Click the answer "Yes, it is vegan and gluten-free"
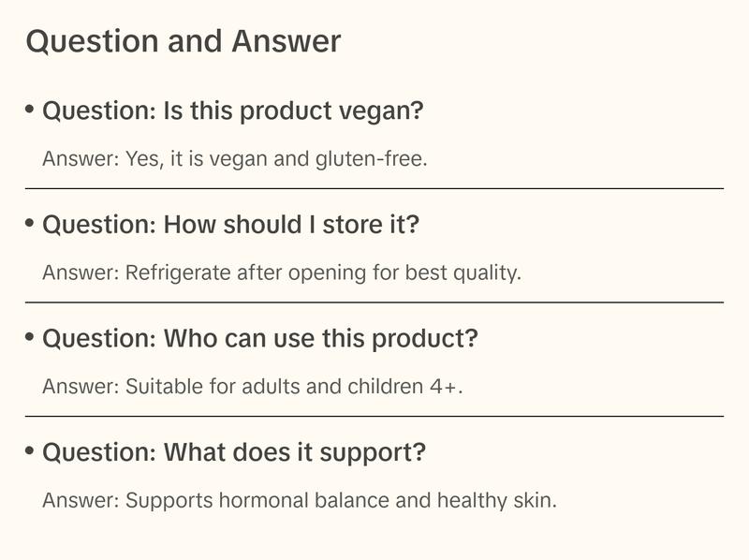Viewport: 749px width, 560px height. pyautogui.click(x=234, y=159)
